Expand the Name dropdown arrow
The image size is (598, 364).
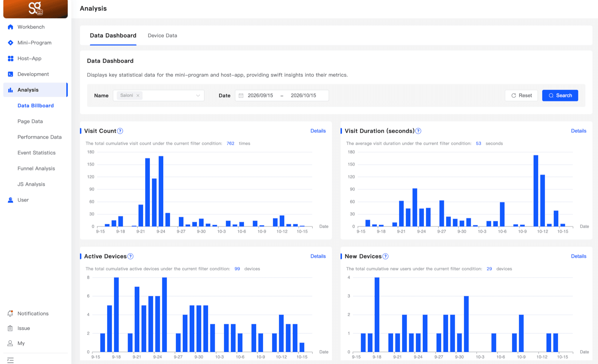(198, 96)
